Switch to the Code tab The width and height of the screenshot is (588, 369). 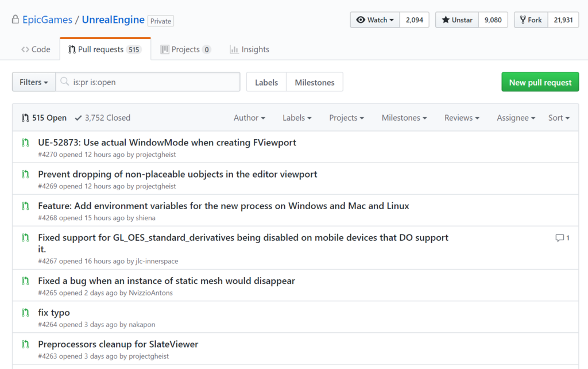[36, 49]
